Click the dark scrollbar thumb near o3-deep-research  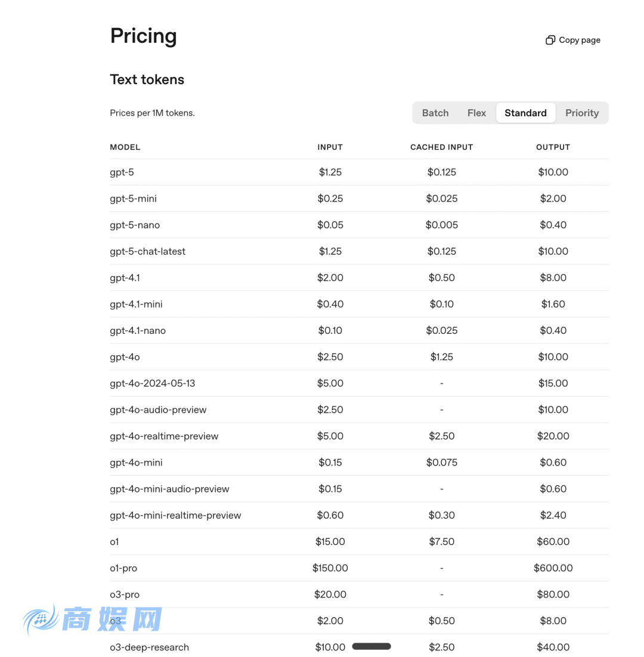[371, 646]
